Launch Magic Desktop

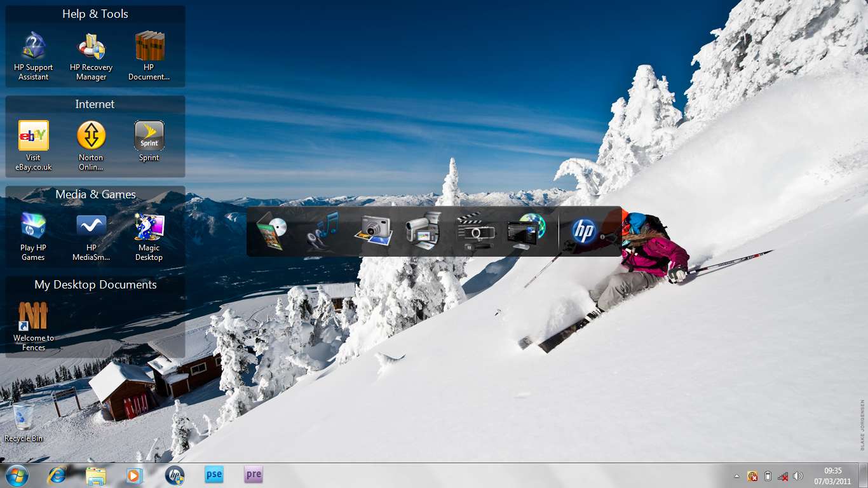click(x=149, y=227)
